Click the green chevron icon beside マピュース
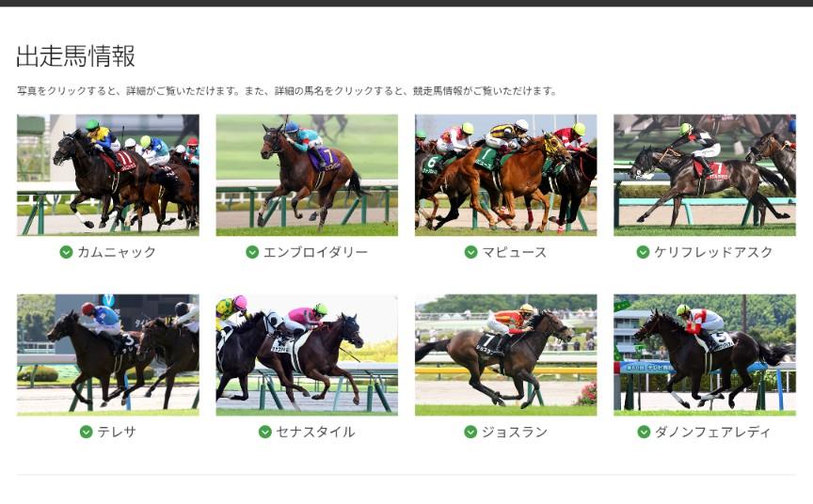The image size is (813, 504). pos(470,252)
